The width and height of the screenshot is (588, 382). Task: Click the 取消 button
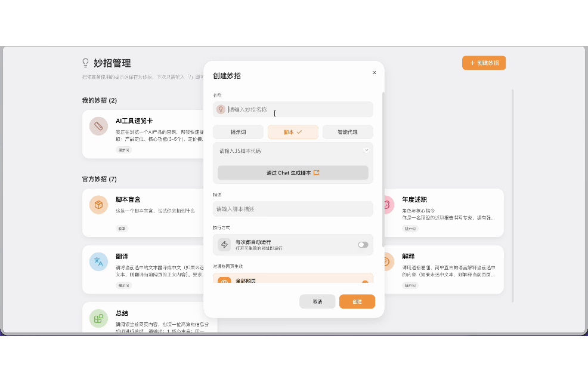(x=317, y=301)
